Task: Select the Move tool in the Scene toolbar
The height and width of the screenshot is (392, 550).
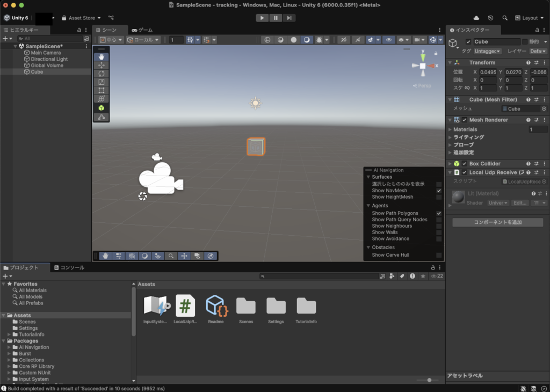Action: tap(101, 64)
